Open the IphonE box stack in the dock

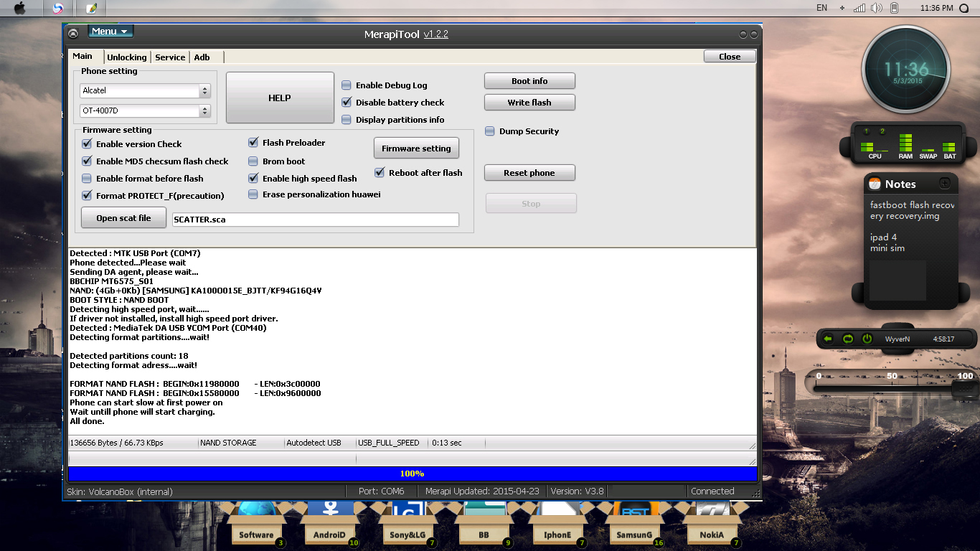click(x=558, y=522)
